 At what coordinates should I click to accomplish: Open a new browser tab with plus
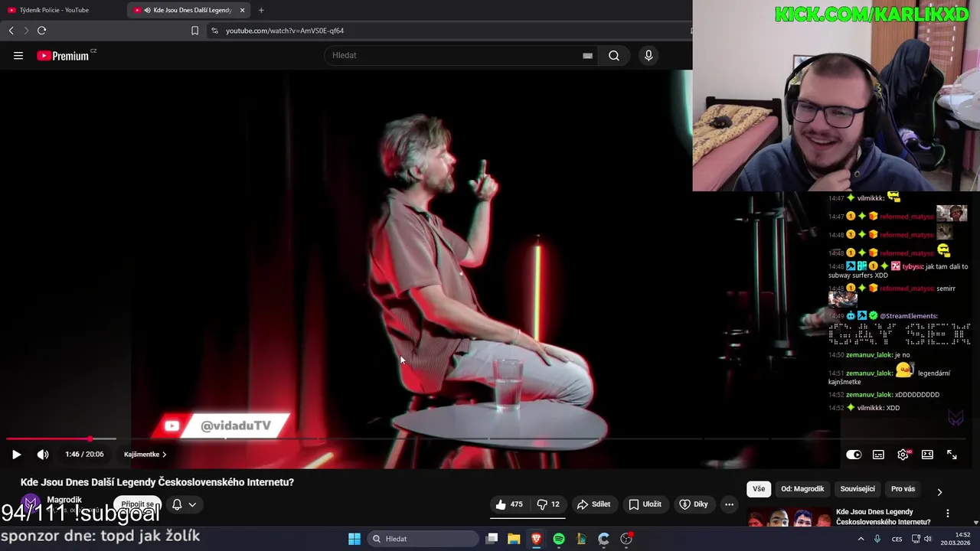pos(261,10)
